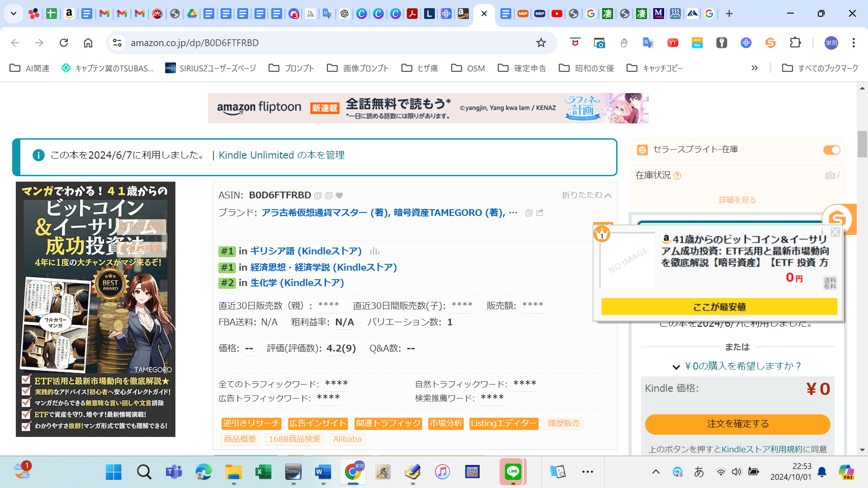The image size is (868, 488).
Task: Click the site information icon in address bar
Action: point(117,42)
